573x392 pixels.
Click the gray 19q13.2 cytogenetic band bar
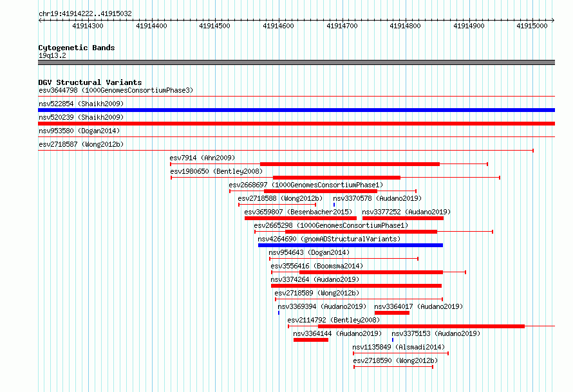(296, 62)
